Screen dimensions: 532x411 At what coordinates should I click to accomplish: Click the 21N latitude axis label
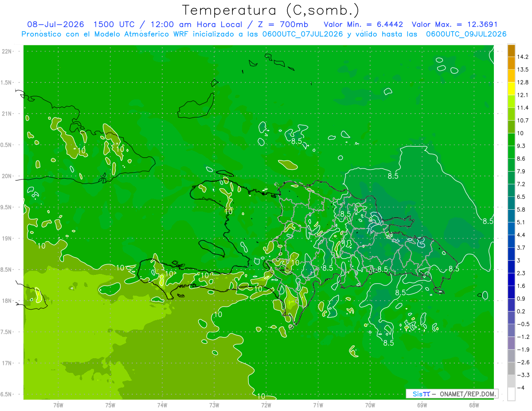(6, 114)
